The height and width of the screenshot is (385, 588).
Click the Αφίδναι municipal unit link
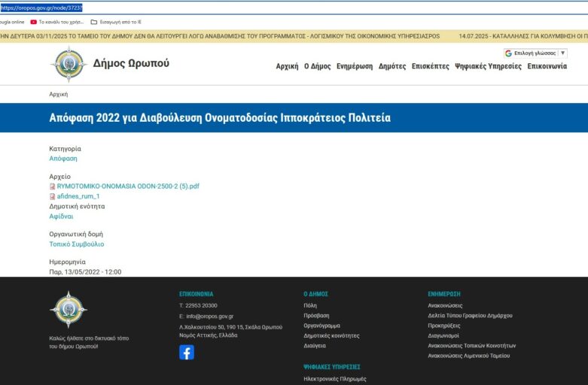click(x=61, y=217)
